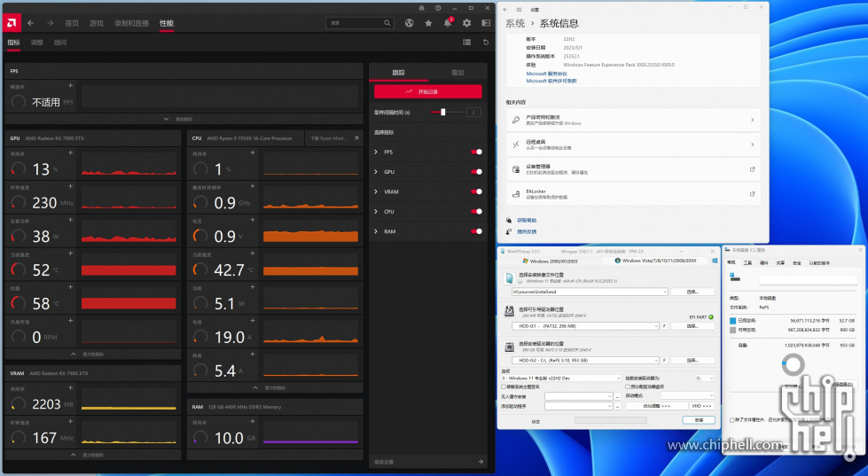This screenshot has width=868, height=476.
Task: Open Microsoft 软件许可条款 link
Action: pyautogui.click(x=551, y=81)
